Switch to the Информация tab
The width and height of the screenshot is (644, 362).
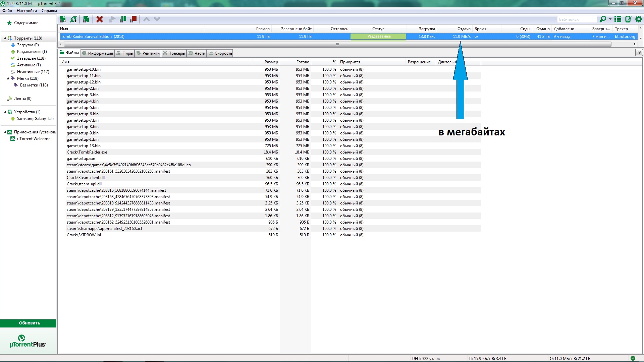click(x=98, y=53)
